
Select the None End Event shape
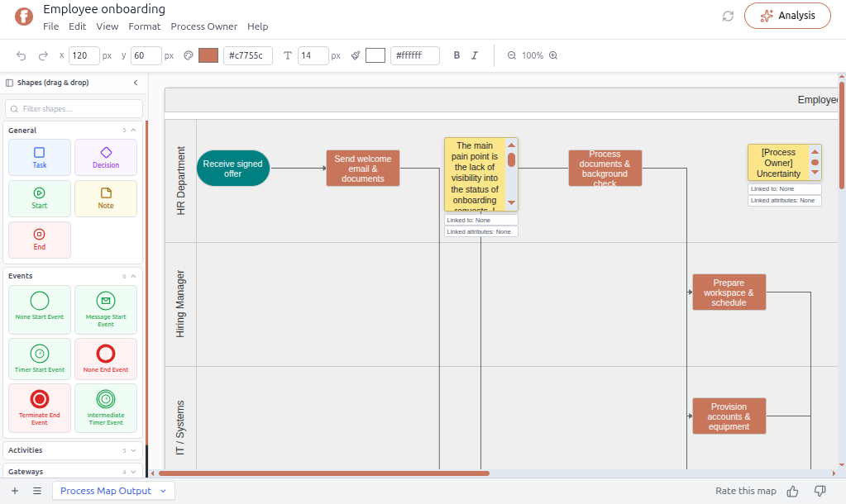[106, 359]
